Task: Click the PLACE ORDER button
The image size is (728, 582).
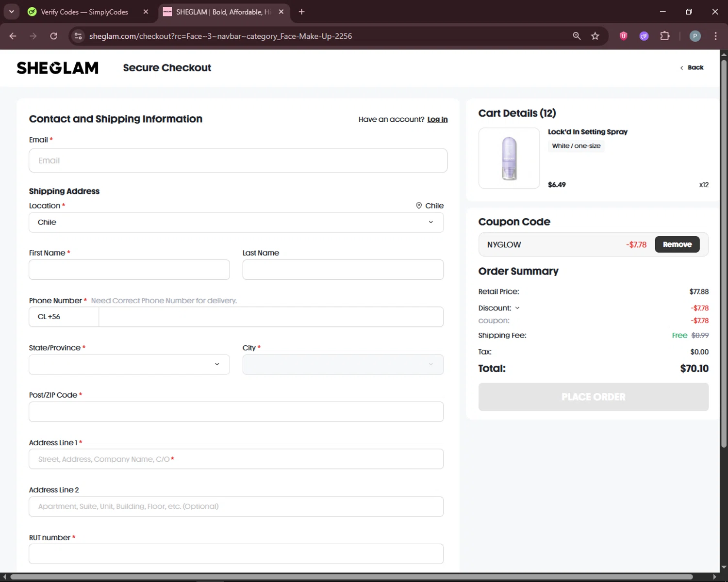Action: click(593, 397)
